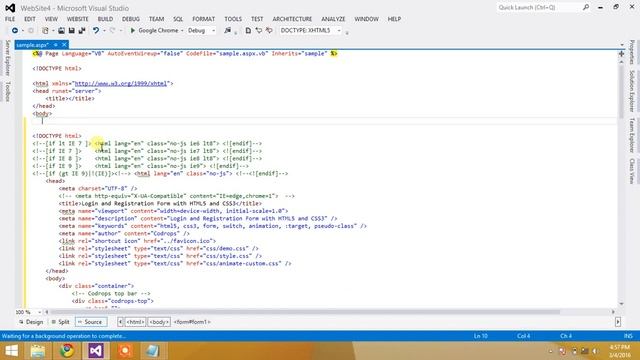Open the Solution Explorer side tab

click(x=632, y=91)
